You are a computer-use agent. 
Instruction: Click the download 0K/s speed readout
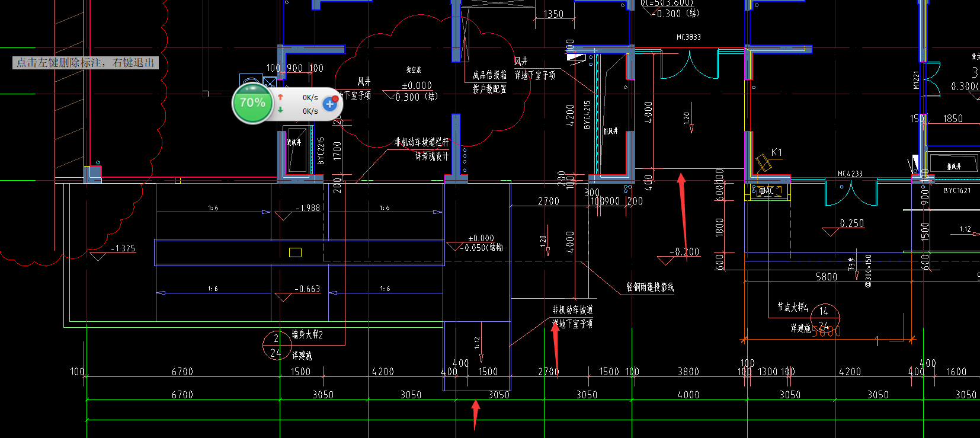tap(310, 111)
